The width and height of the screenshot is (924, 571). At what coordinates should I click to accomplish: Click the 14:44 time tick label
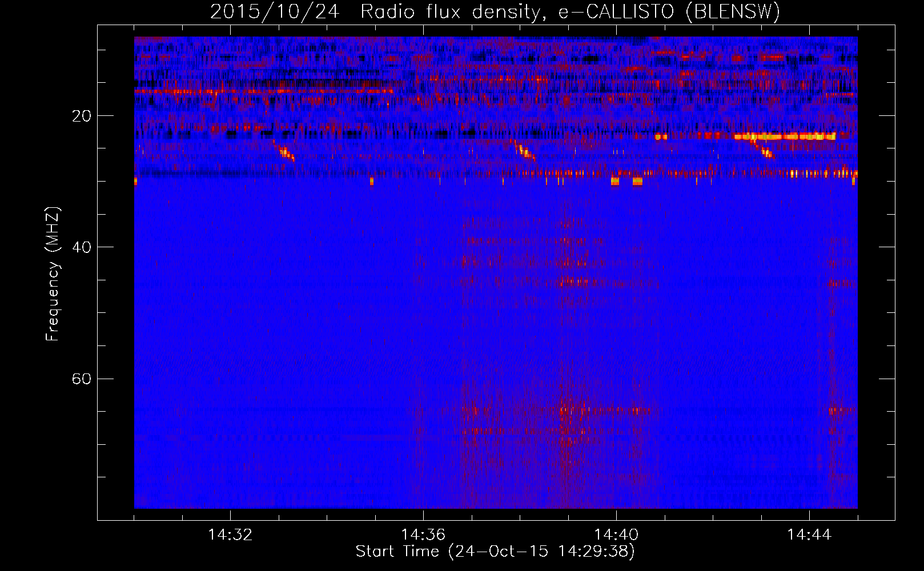point(809,535)
